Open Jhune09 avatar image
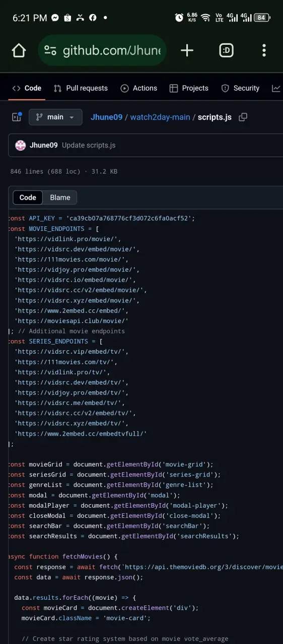 pyautogui.click(x=21, y=145)
